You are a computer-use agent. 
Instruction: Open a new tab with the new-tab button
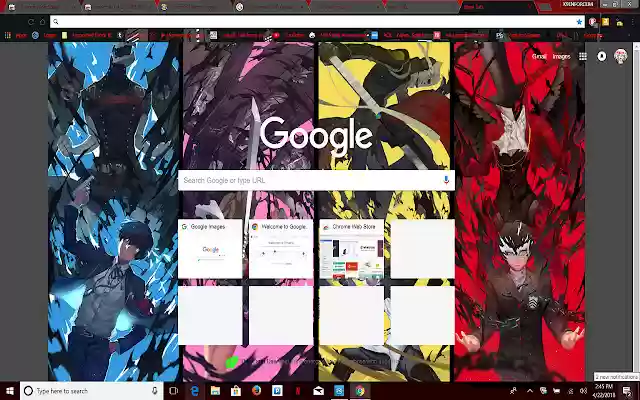click(x=544, y=7)
